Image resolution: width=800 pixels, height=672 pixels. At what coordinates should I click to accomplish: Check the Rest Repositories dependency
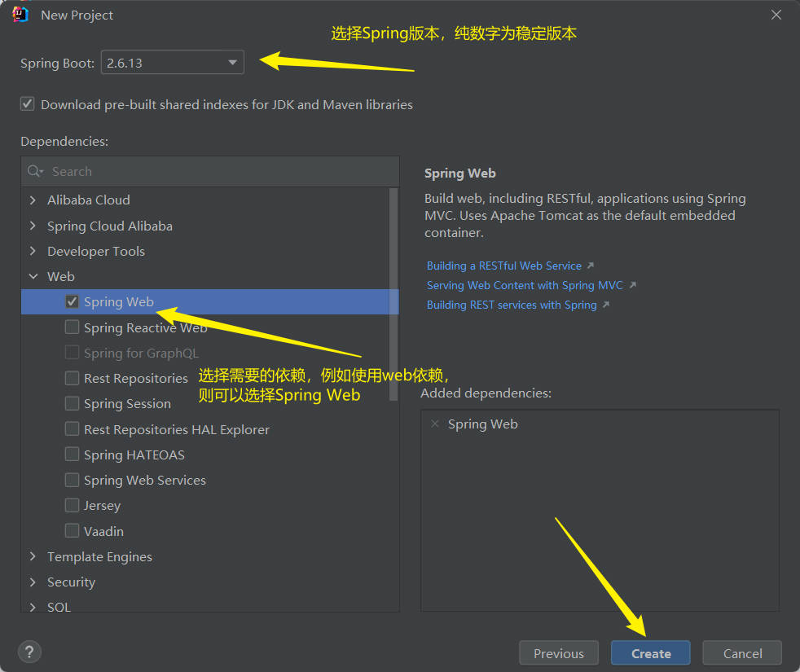click(x=72, y=378)
